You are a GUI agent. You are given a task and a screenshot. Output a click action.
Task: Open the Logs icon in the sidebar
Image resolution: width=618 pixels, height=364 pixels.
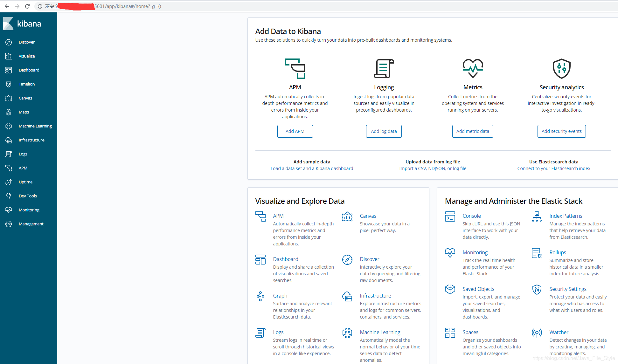point(9,154)
